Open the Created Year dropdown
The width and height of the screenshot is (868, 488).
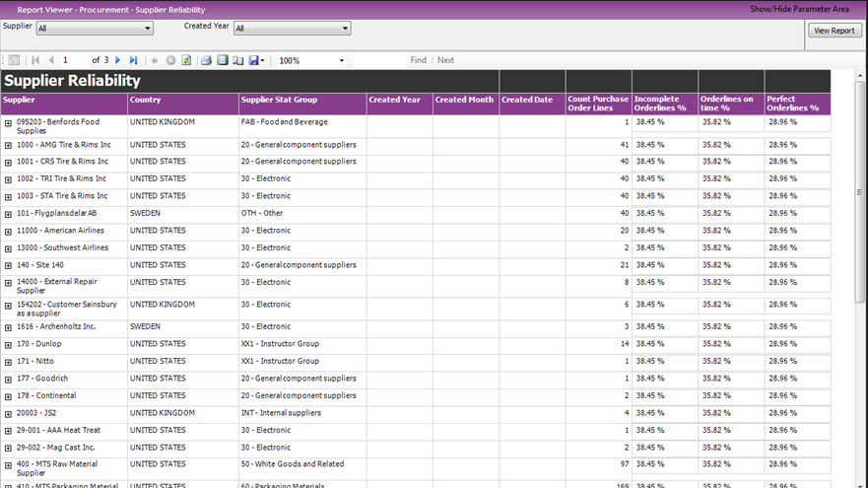345,29
